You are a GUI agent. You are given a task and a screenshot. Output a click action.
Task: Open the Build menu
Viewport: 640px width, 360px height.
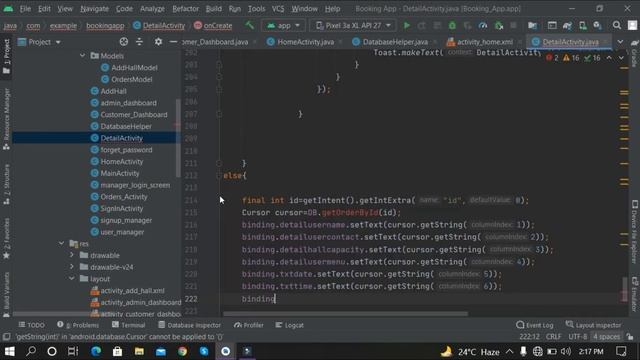click(x=213, y=9)
